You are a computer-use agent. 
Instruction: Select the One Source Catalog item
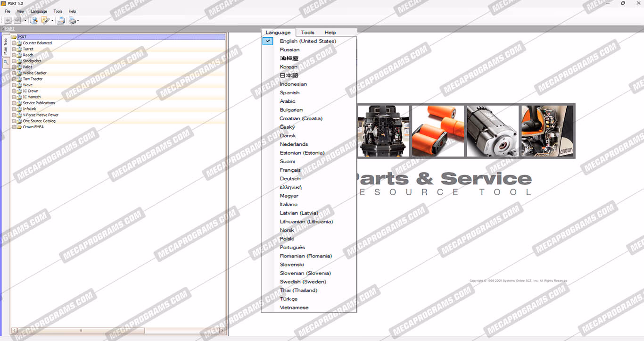click(x=39, y=121)
